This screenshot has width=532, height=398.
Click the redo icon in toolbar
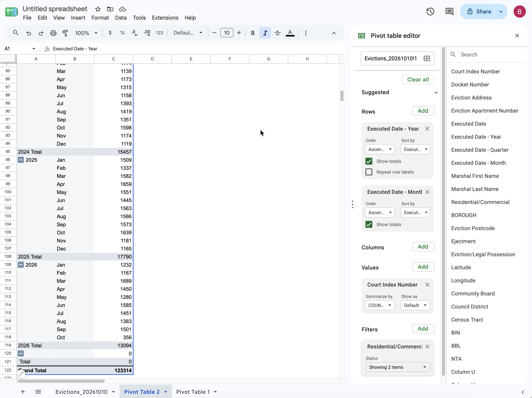point(41,33)
